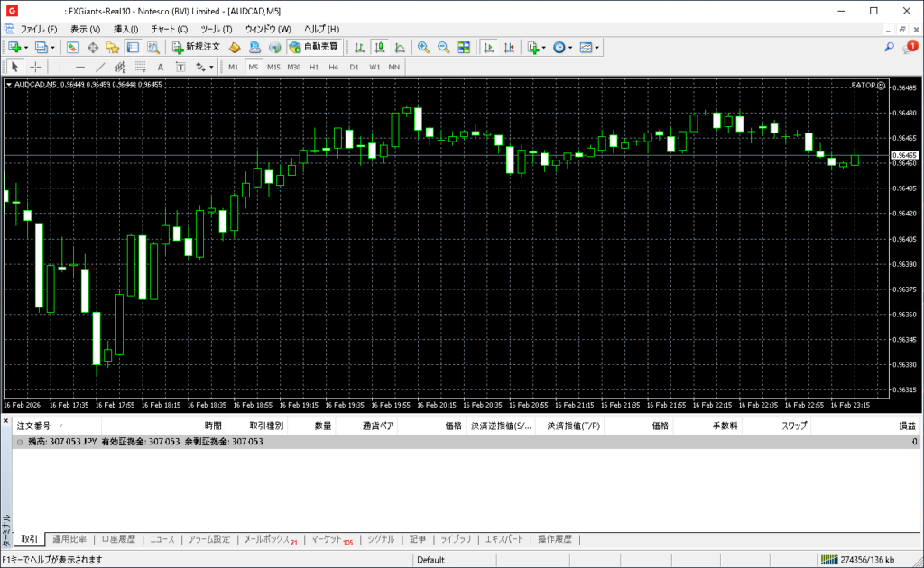The height and width of the screenshot is (568, 924).
Task: Zoom out on the chart
Action: 443,47
